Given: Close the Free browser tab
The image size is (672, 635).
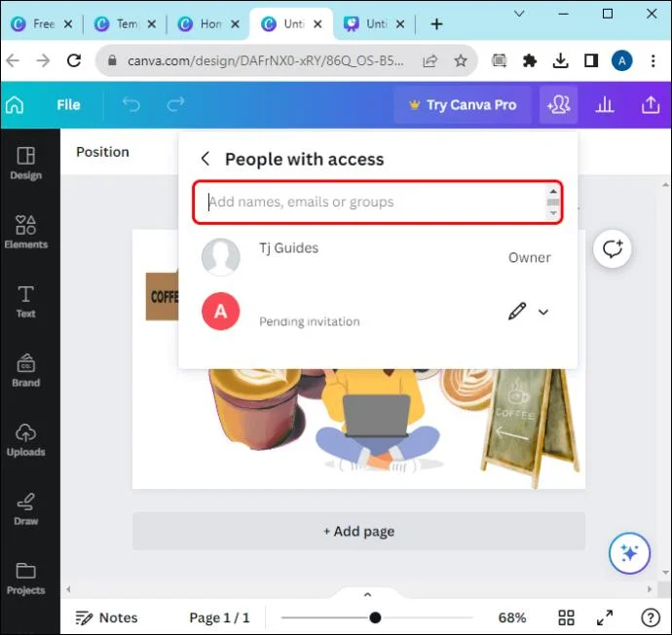Looking at the screenshot, I should (x=68, y=24).
